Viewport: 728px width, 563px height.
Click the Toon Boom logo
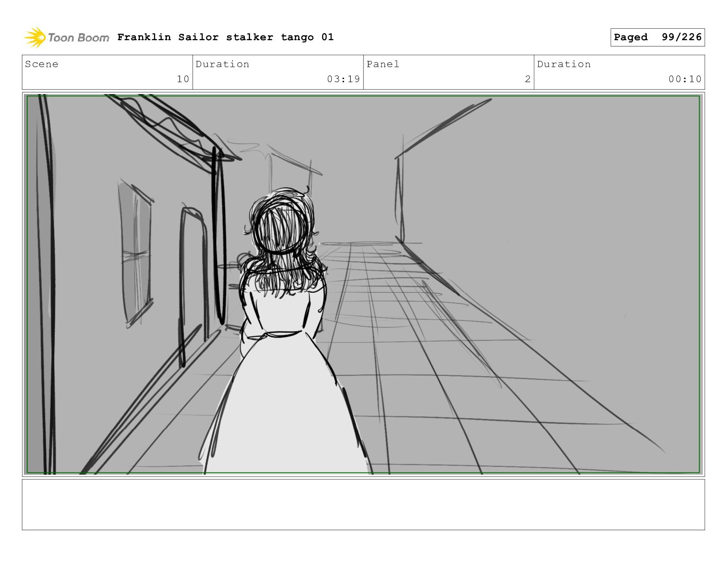pos(67,38)
